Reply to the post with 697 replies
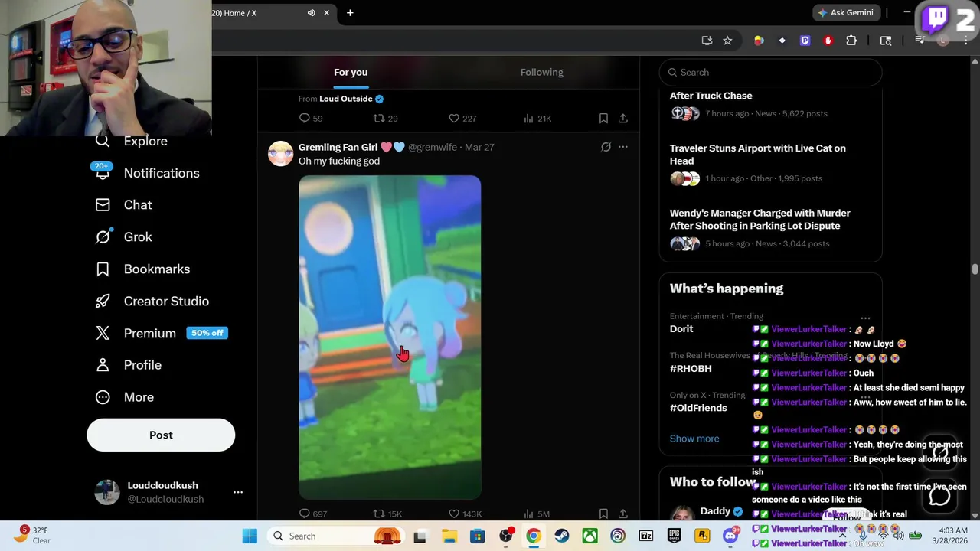This screenshot has width=980, height=551. click(312, 514)
